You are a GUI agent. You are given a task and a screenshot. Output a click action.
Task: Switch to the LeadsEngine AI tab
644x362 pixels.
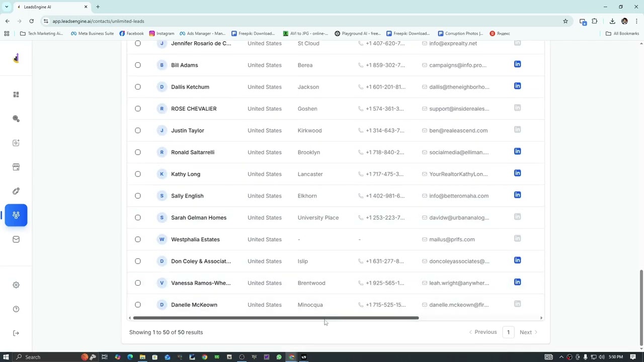coord(52,7)
